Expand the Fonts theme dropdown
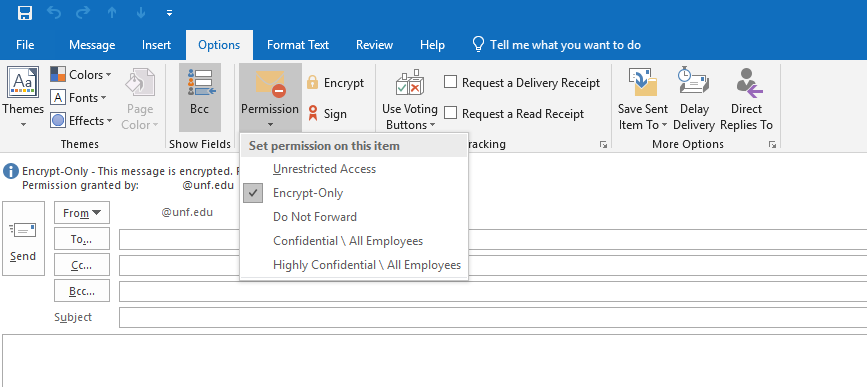The image size is (867, 387). click(x=78, y=98)
